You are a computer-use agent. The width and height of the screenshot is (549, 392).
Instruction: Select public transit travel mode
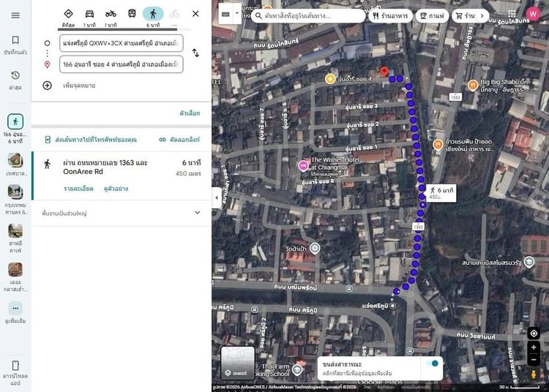pos(132,14)
